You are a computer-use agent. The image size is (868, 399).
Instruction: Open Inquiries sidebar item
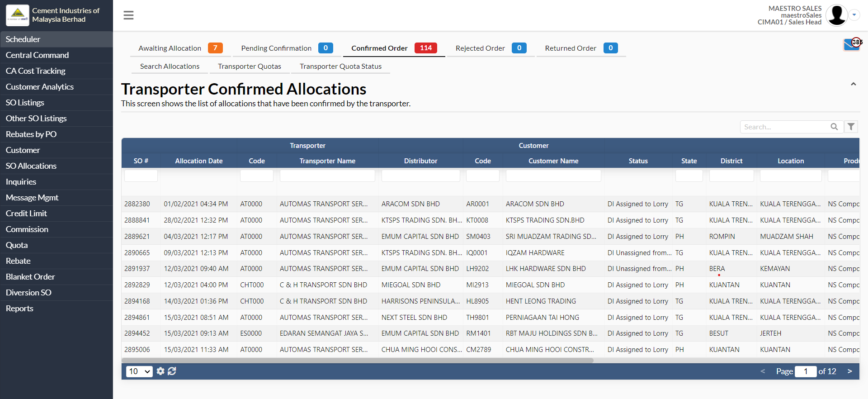coord(57,182)
